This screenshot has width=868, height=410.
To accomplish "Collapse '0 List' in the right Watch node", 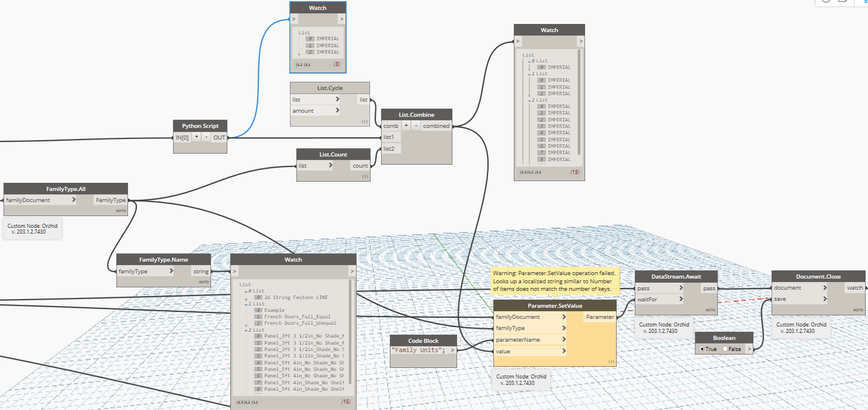I will click(x=529, y=61).
